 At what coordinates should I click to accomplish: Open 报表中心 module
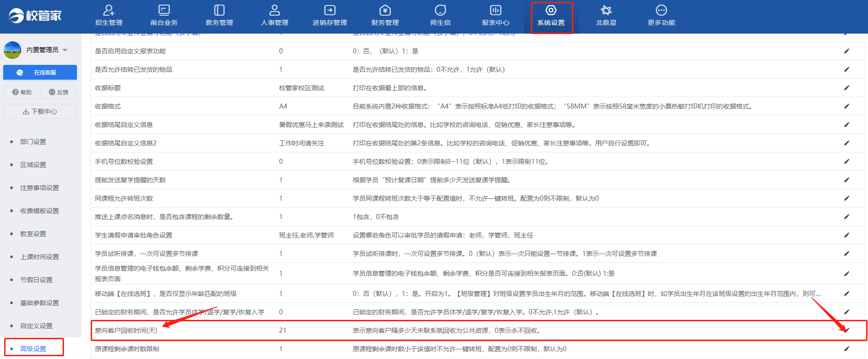(x=495, y=16)
